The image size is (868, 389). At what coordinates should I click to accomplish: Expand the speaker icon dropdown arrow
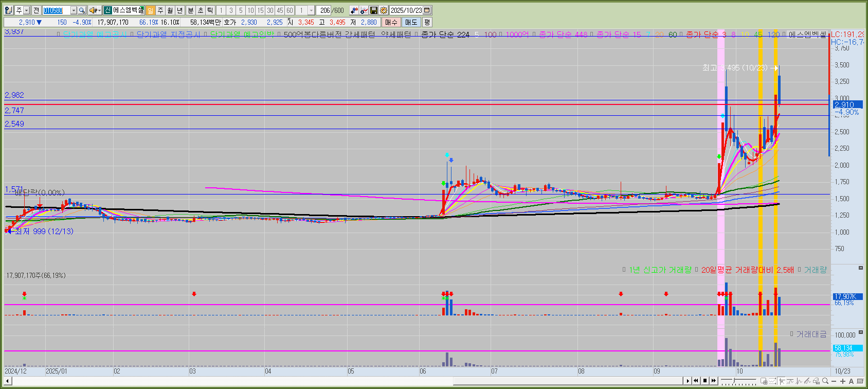pyautogui.click(x=99, y=10)
